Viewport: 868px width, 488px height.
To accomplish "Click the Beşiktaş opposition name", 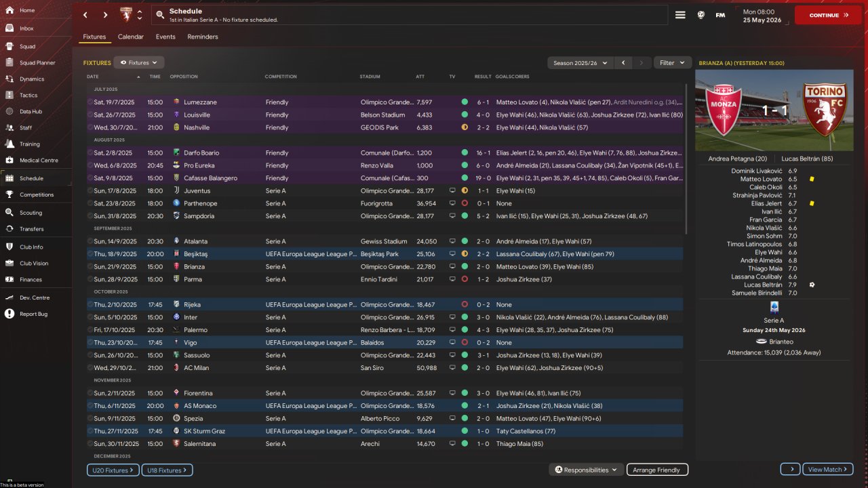I will tap(195, 254).
